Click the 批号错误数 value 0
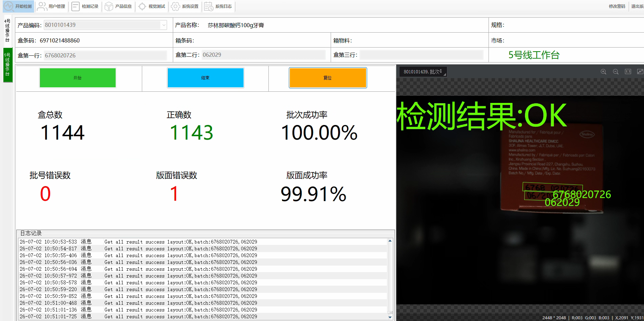 pos(45,194)
